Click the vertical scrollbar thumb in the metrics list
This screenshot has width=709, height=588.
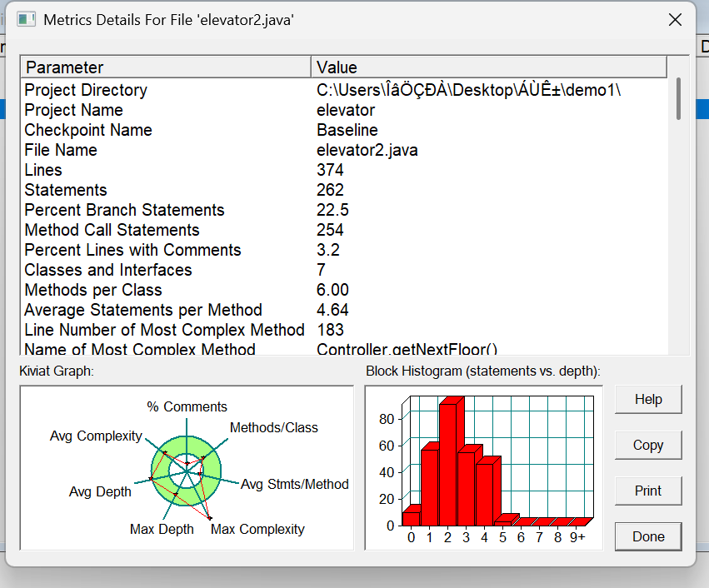point(678,98)
